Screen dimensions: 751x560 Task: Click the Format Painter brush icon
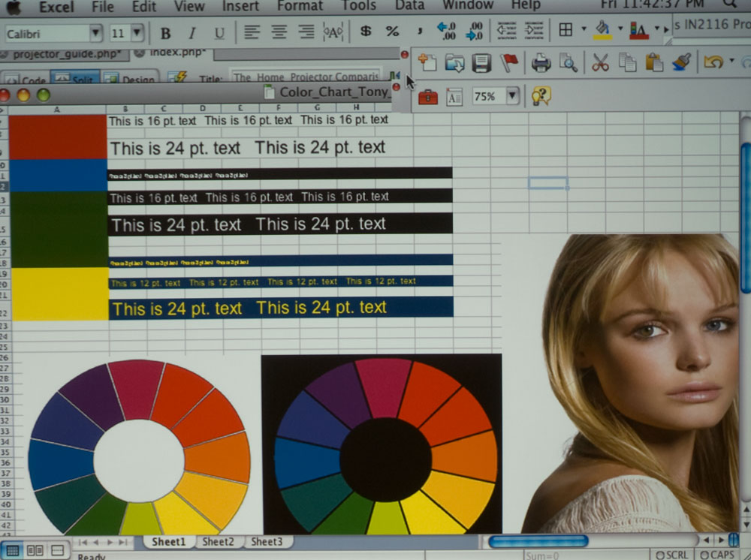point(681,62)
